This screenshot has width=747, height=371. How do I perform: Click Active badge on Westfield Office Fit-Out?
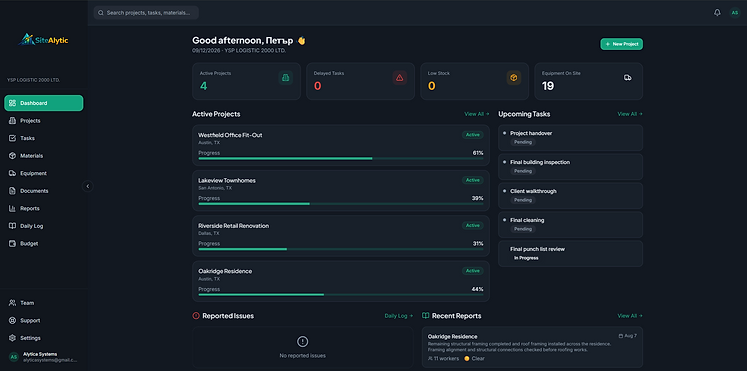point(473,135)
